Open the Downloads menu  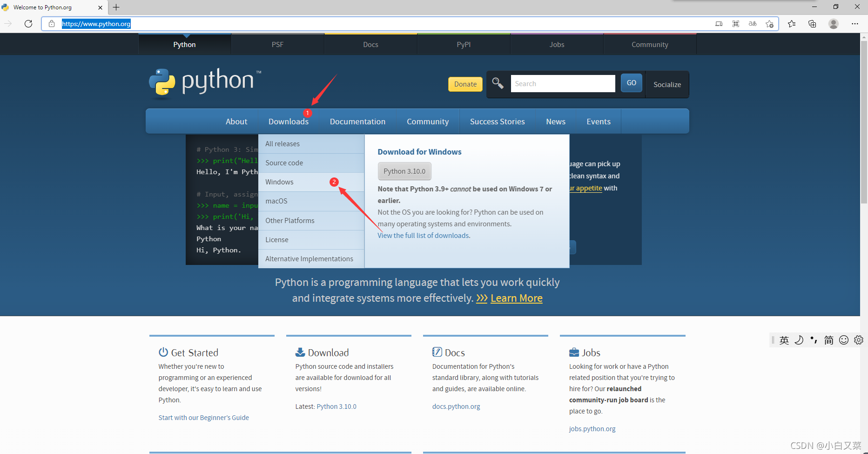click(289, 122)
